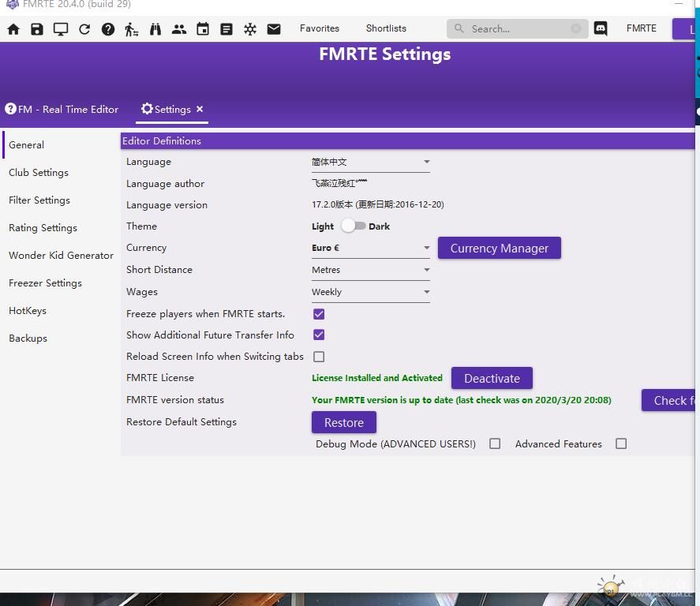Open the Currency Manager
700x606 pixels.
pyautogui.click(x=499, y=248)
